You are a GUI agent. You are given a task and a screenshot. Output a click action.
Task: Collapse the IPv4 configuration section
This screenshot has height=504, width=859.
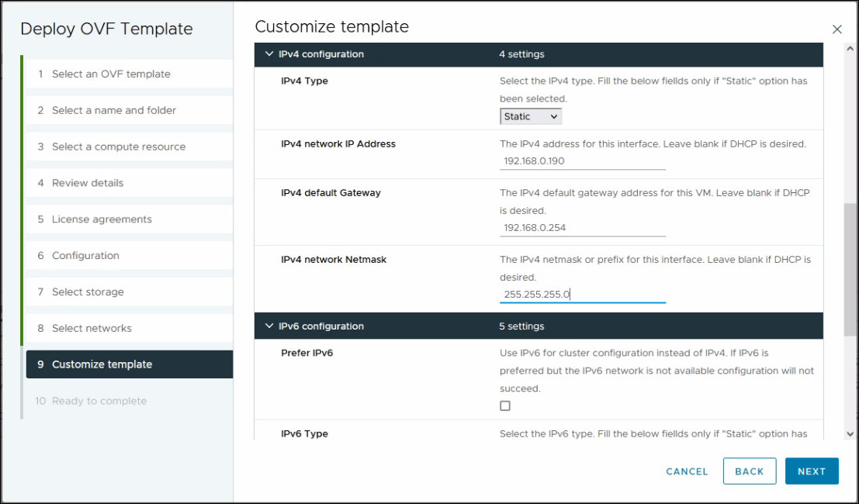click(x=269, y=54)
